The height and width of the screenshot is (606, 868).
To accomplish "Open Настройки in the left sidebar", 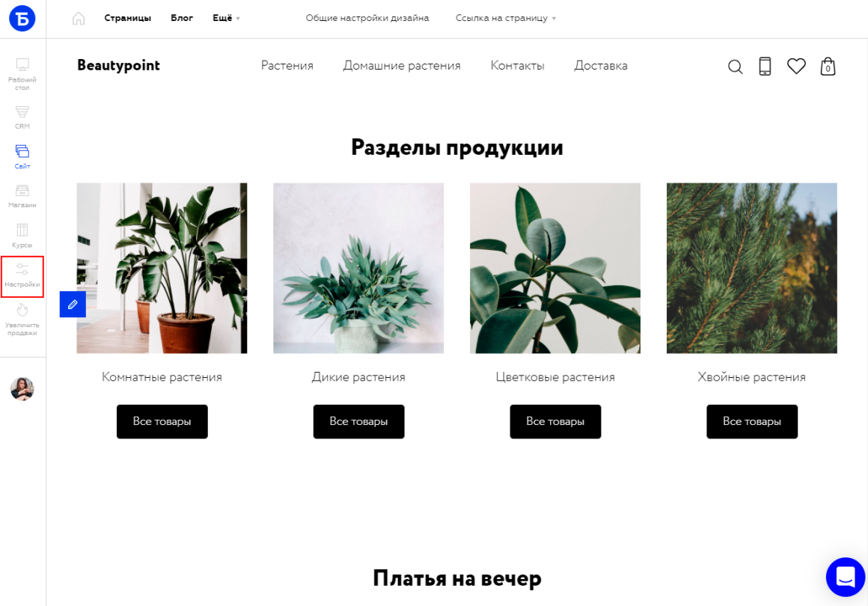I will tap(22, 275).
